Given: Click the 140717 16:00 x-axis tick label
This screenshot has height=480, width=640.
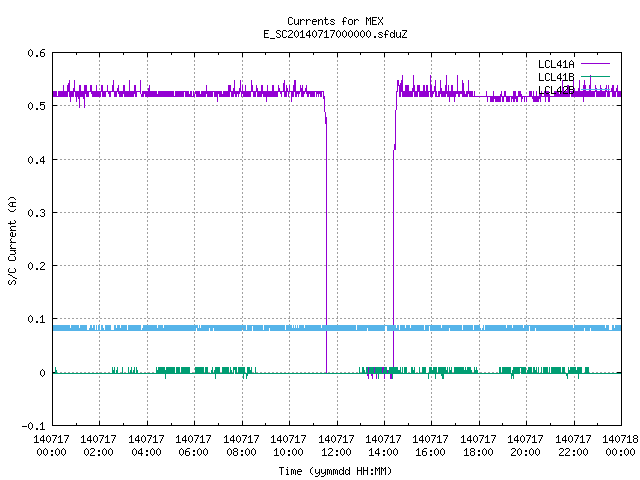Looking at the screenshot, I should (x=431, y=446).
